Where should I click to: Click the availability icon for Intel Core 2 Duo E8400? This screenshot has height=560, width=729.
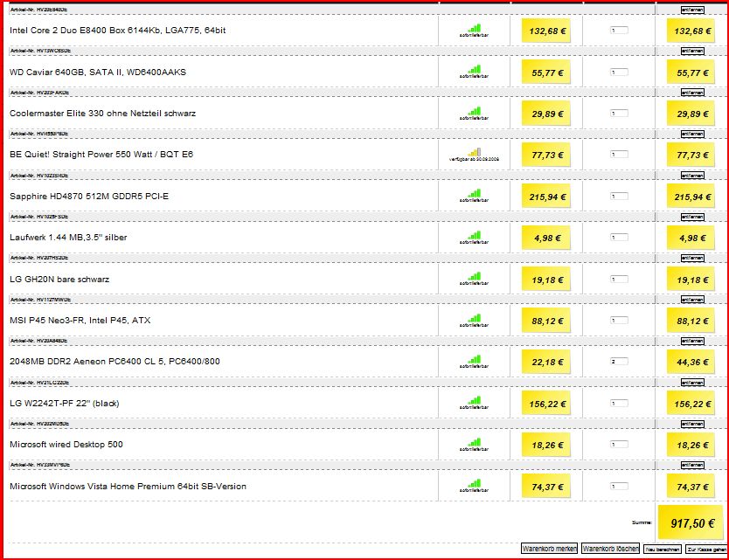tap(475, 29)
